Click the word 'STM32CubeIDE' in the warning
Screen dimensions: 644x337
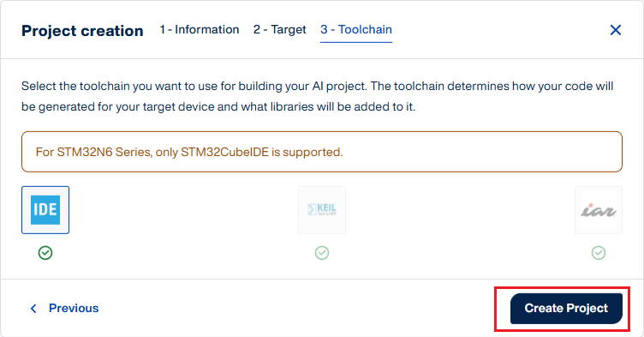[224, 153]
